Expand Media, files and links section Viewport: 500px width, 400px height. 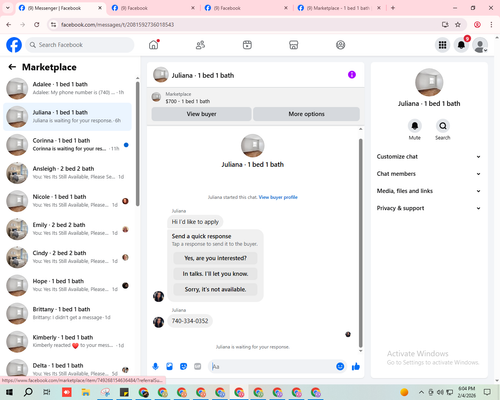429,191
